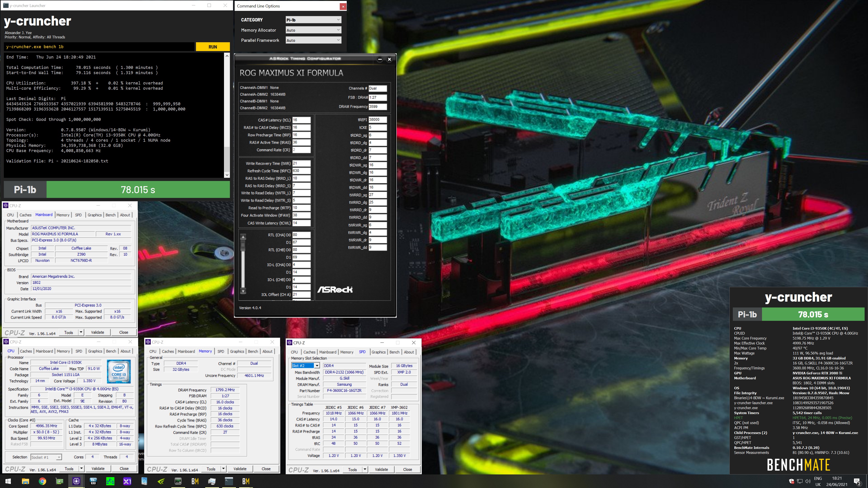
Task: Open Mainboard tab in CPU-Z SPD window
Action: pos(328,352)
